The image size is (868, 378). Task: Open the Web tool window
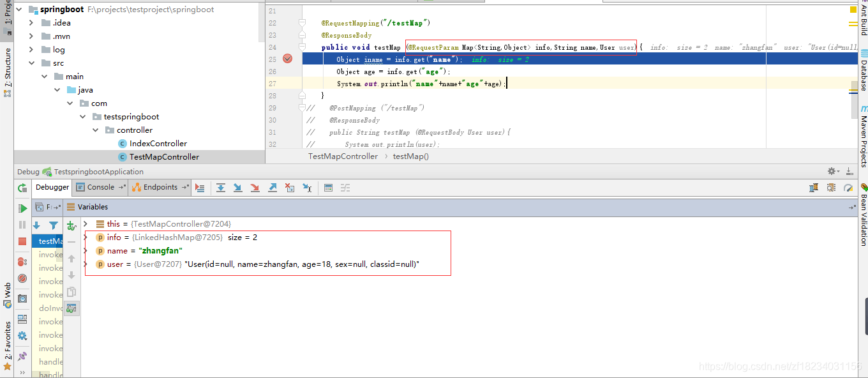[x=8, y=296]
